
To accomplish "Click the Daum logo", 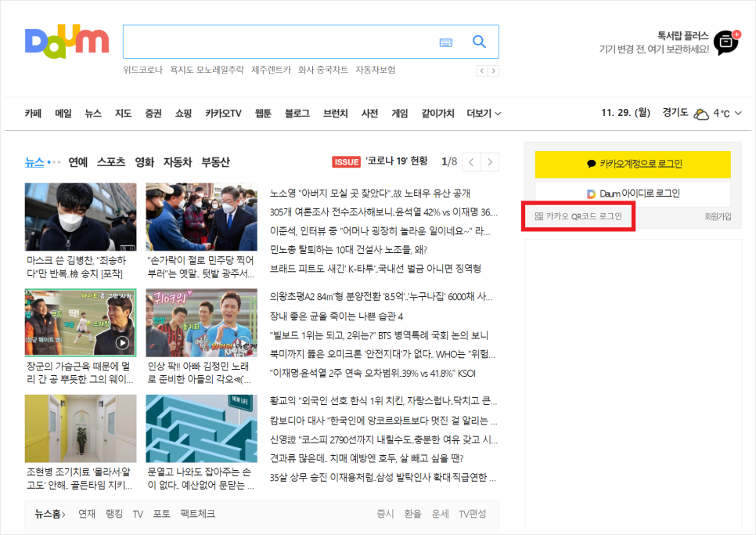I will tap(67, 42).
